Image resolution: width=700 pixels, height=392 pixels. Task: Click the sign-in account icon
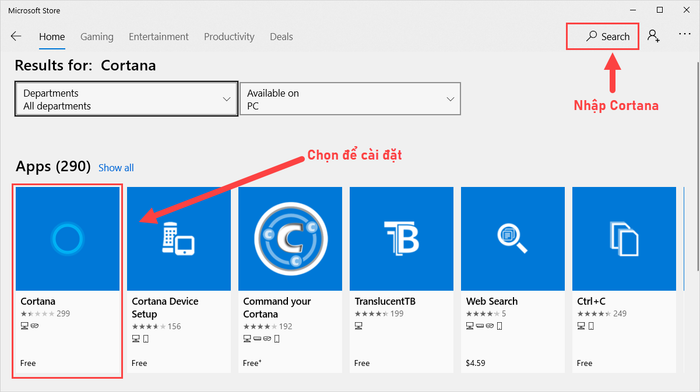click(x=654, y=36)
